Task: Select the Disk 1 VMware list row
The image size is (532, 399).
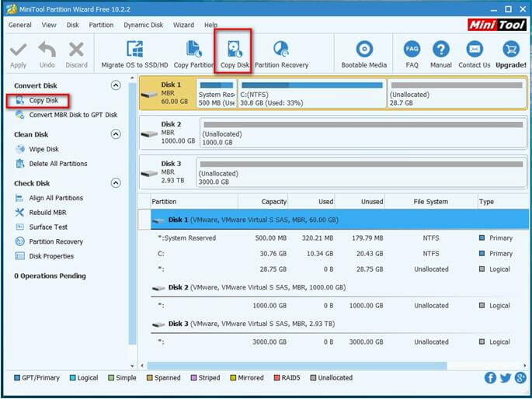Action: [x=339, y=220]
